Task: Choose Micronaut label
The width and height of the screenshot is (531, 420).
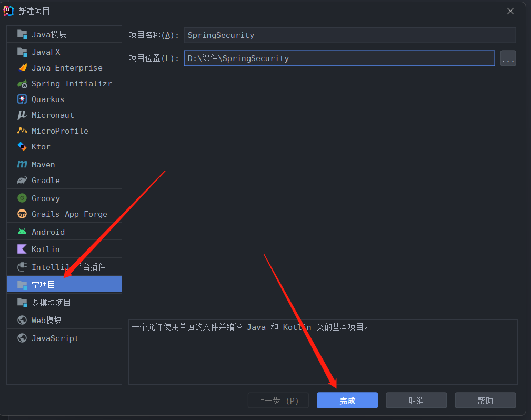Action: (53, 115)
